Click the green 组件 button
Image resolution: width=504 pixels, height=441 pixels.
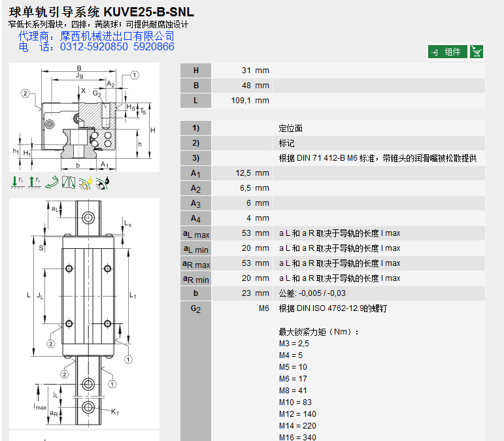(x=448, y=52)
